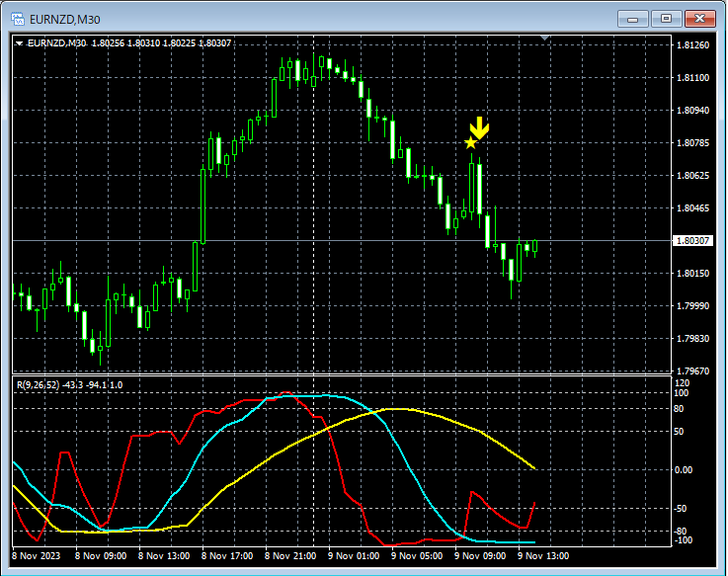Click the 8 Nov 17:00 time label
Image resolution: width=728 pixels, height=576 pixels.
[227, 556]
